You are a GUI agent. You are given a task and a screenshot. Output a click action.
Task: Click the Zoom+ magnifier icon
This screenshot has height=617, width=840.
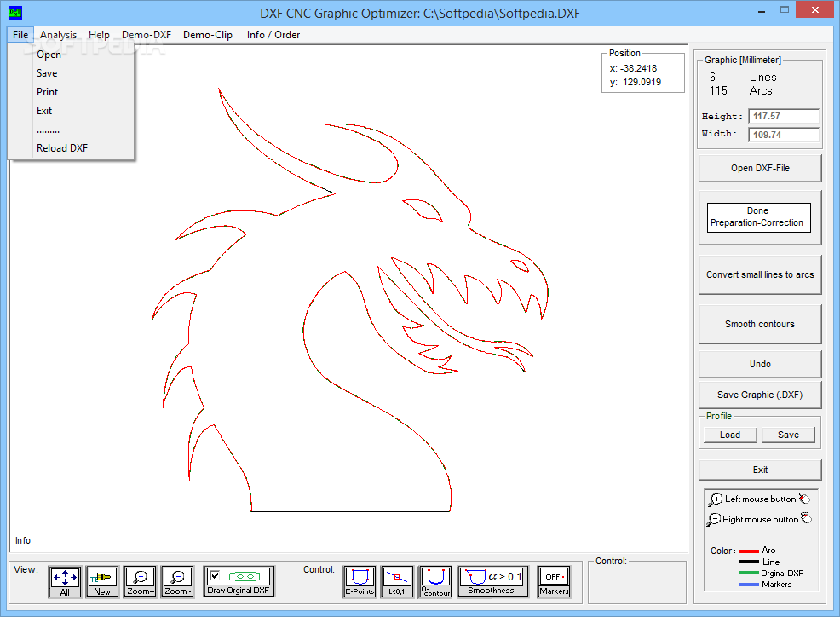140,581
